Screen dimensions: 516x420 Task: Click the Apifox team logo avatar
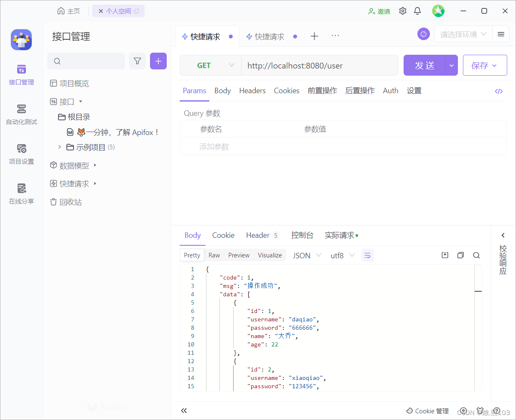(21, 40)
